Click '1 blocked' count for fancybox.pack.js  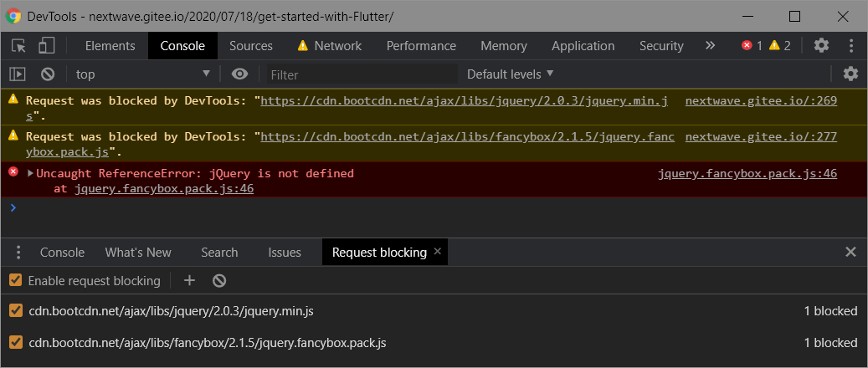click(x=830, y=343)
